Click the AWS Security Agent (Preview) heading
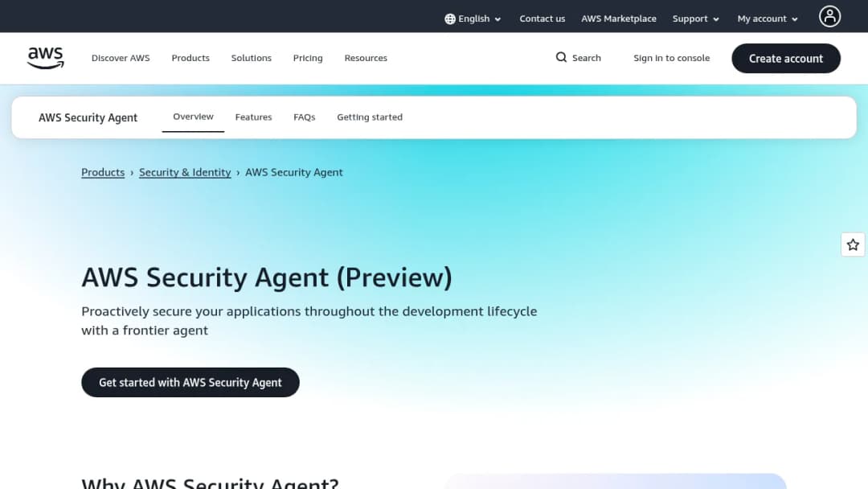This screenshot has width=868, height=489. click(267, 277)
